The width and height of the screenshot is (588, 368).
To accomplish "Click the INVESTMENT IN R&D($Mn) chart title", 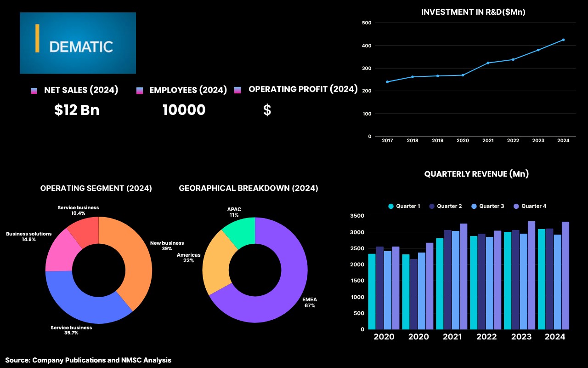I will [473, 12].
